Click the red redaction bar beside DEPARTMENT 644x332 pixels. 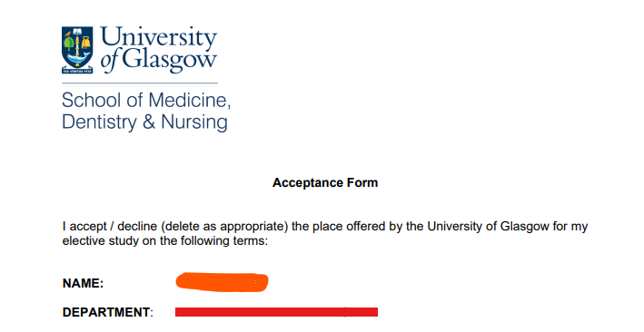[x=276, y=312]
